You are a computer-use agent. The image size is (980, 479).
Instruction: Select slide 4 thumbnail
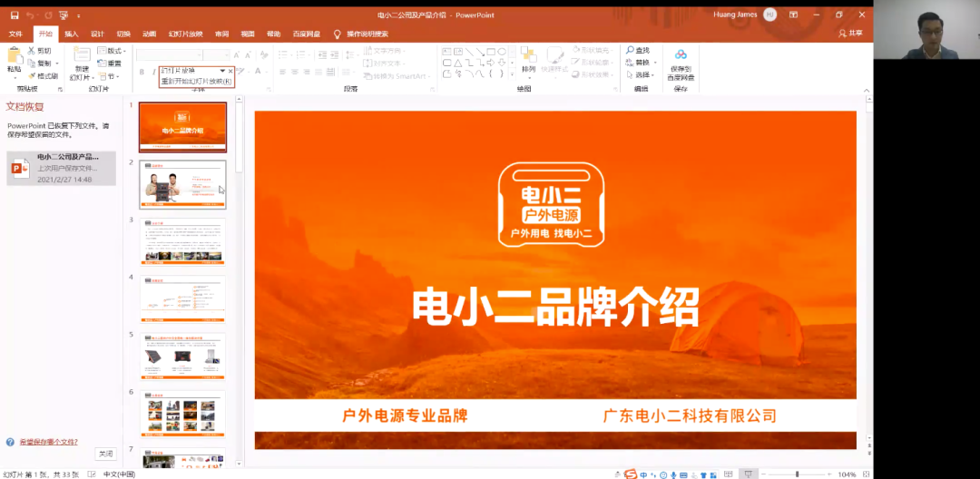click(x=182, y=299)
